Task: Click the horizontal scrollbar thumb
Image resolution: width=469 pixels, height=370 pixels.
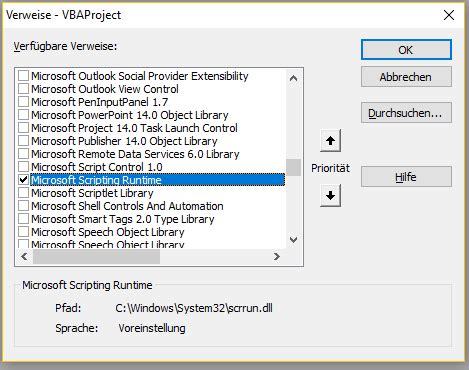Action: click(96, 256)
